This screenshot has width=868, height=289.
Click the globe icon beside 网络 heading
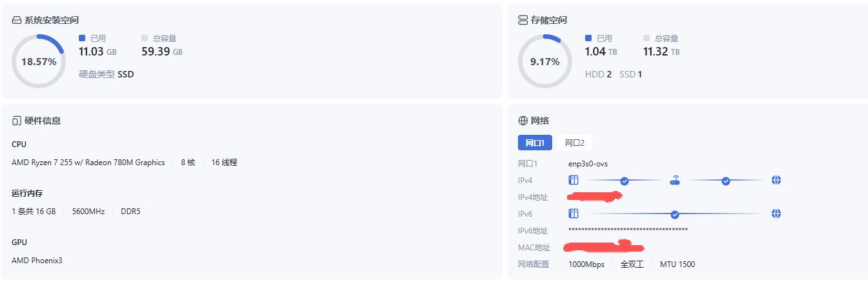pos(523,121)
